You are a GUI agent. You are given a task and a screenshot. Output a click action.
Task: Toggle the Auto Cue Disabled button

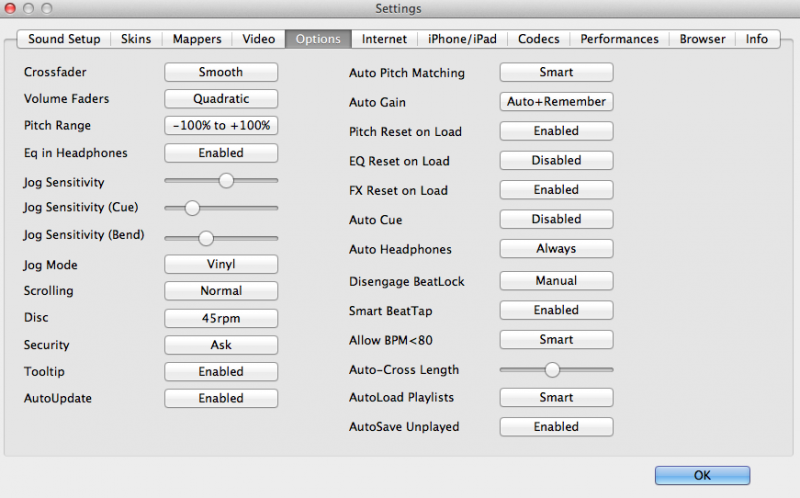tap(556, 219)
